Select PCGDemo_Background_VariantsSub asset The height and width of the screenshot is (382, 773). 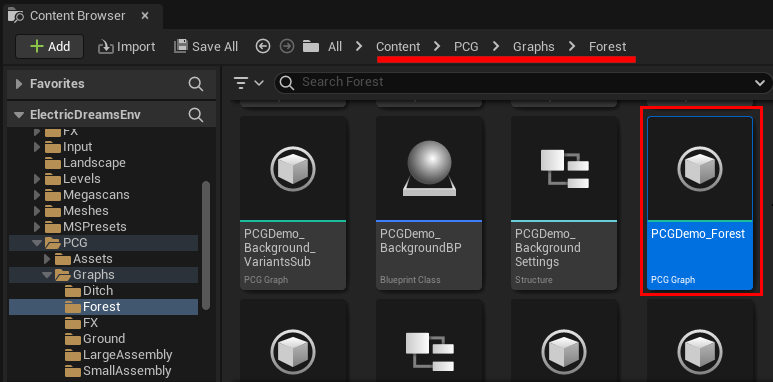point(293,203)
